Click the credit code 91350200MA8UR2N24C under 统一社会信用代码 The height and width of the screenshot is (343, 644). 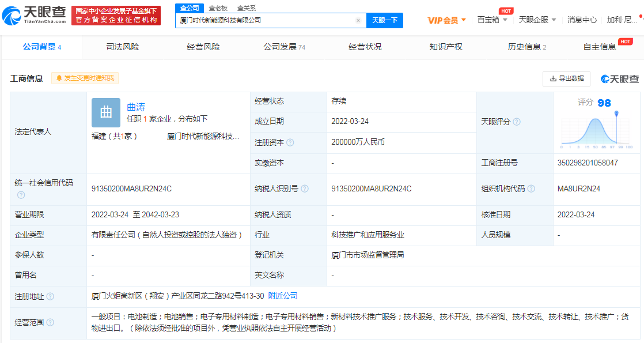pyautogui.click(x=131, y=189)
